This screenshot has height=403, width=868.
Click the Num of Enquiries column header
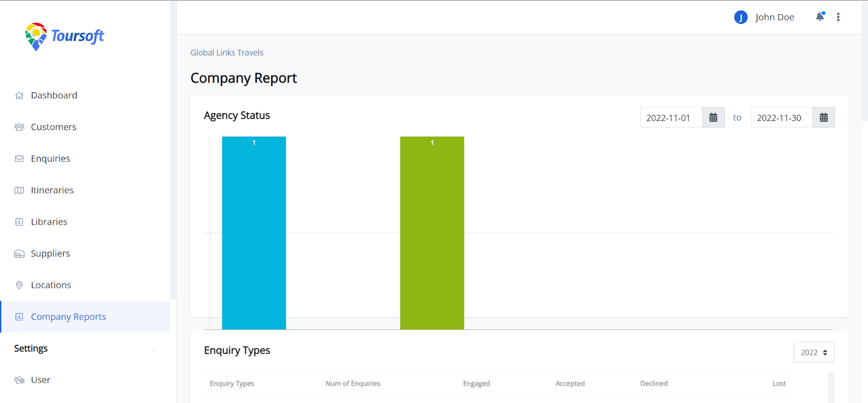(x=353, y=383)
